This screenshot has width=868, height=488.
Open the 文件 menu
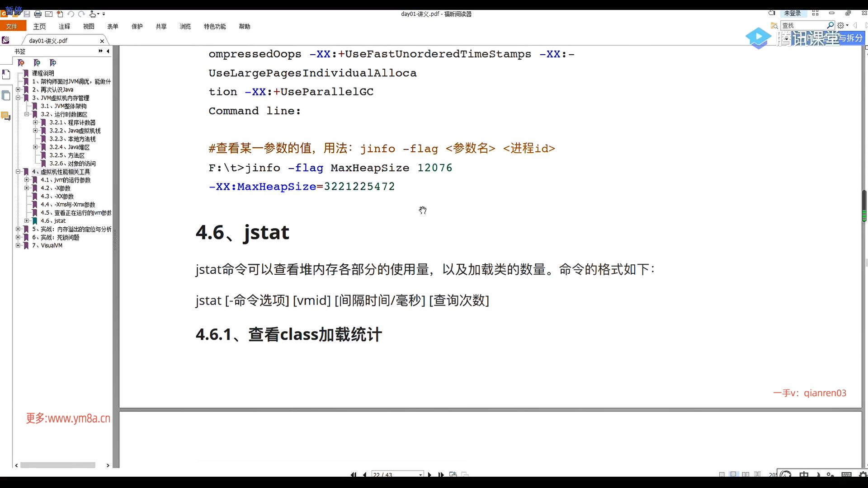(x=12, y=26)
